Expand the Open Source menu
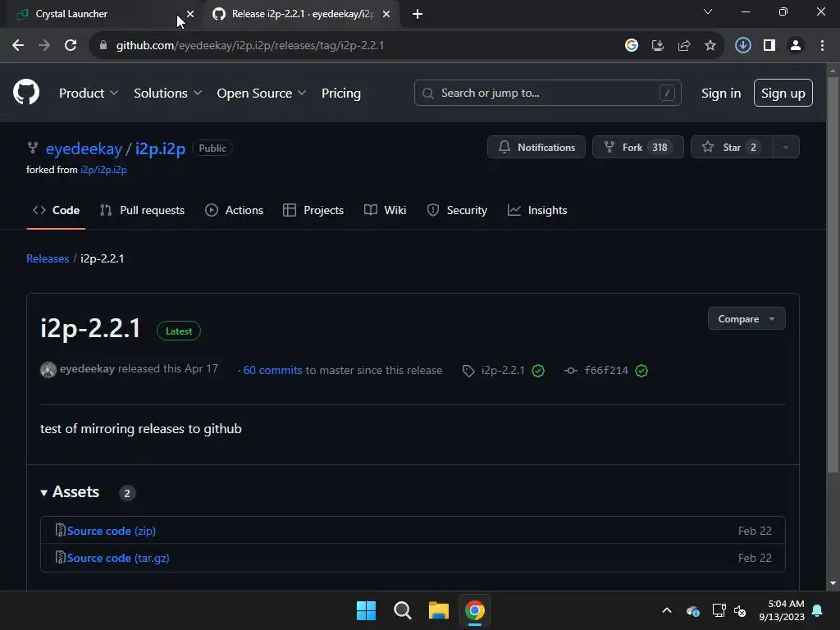This screenshot has height=630, width=840. 262,94
